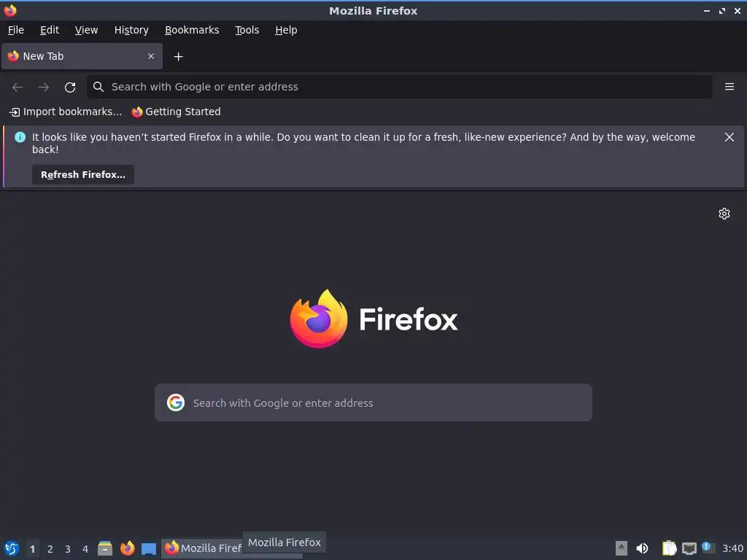This screenshot has height=560, width=747.
Task: Go forward one page
Action: 44,87
